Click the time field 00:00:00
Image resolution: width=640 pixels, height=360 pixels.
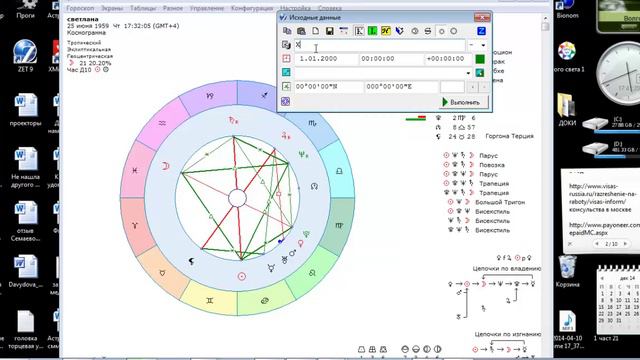[391, 59]
